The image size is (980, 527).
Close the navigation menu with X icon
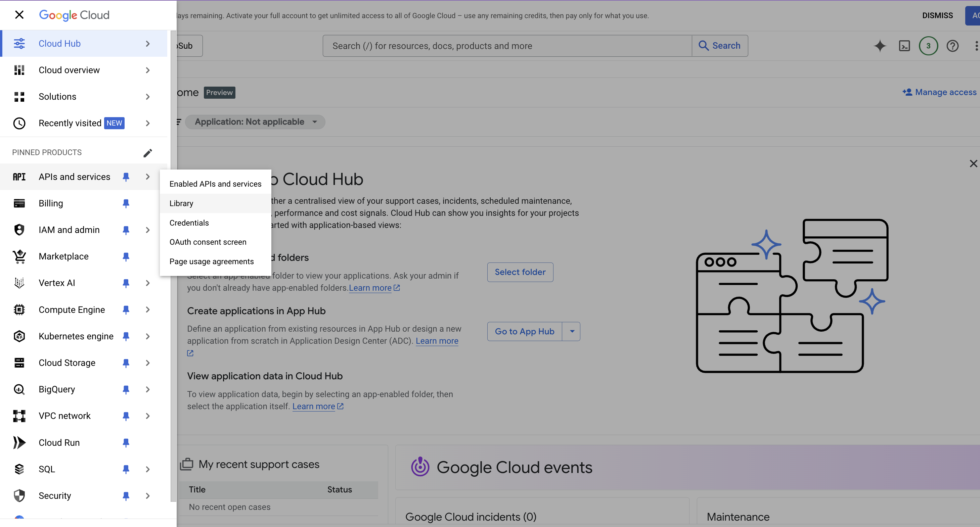point(19,15)
